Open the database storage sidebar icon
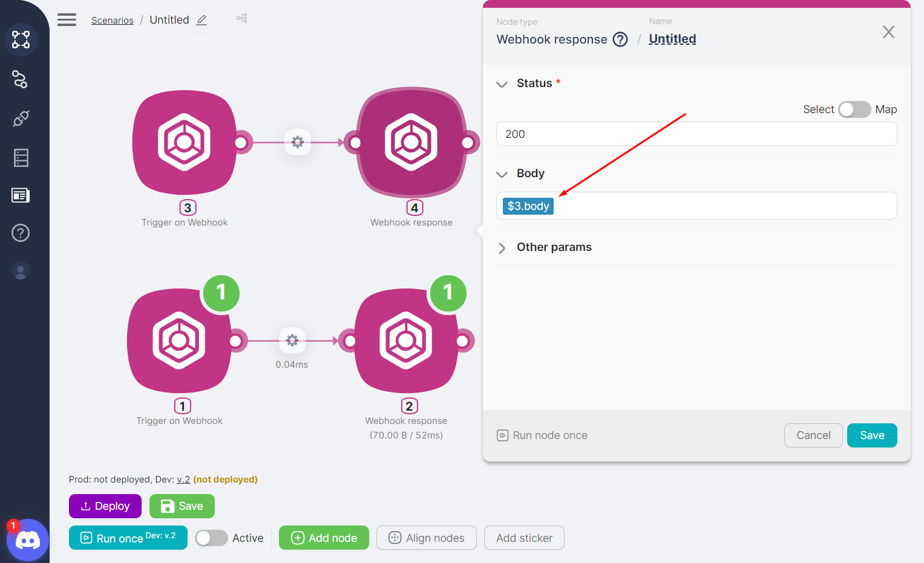Screen dimensions: 924x563 click(21, 158)
